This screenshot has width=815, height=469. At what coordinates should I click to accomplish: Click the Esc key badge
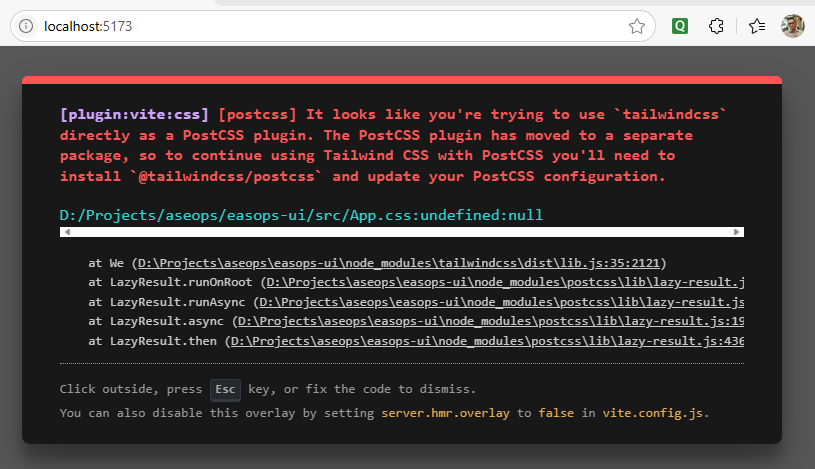point(225,389)
